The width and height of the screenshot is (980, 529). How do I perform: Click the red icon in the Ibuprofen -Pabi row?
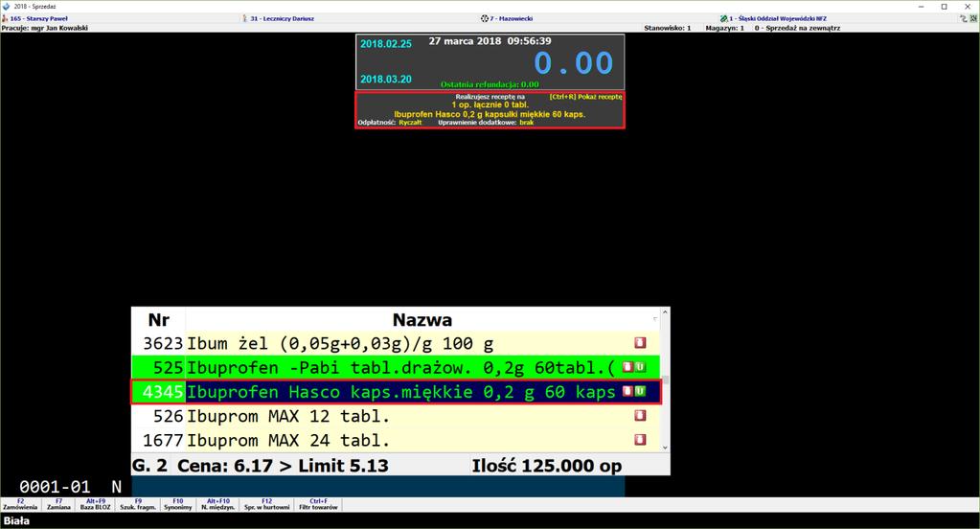coord(627,367)
